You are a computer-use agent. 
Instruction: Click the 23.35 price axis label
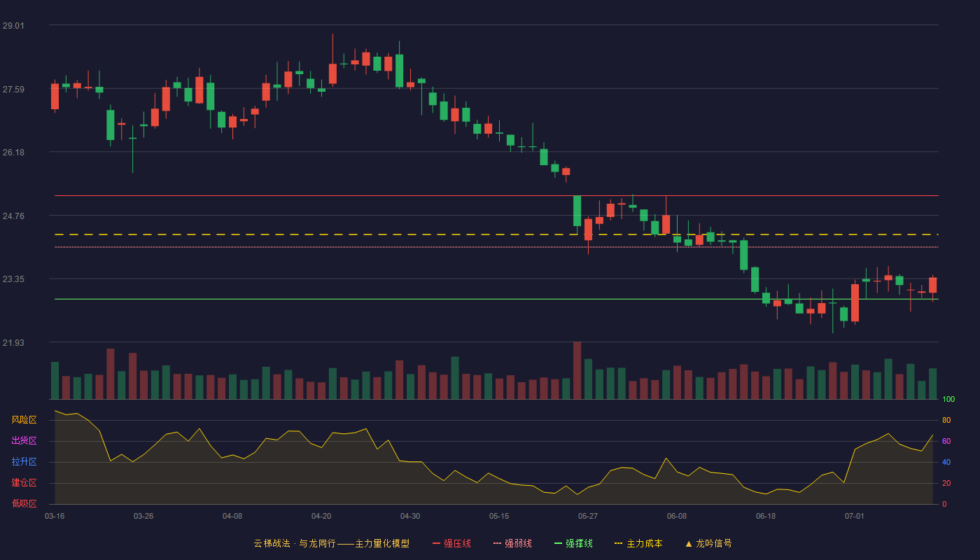coord(13,279)
